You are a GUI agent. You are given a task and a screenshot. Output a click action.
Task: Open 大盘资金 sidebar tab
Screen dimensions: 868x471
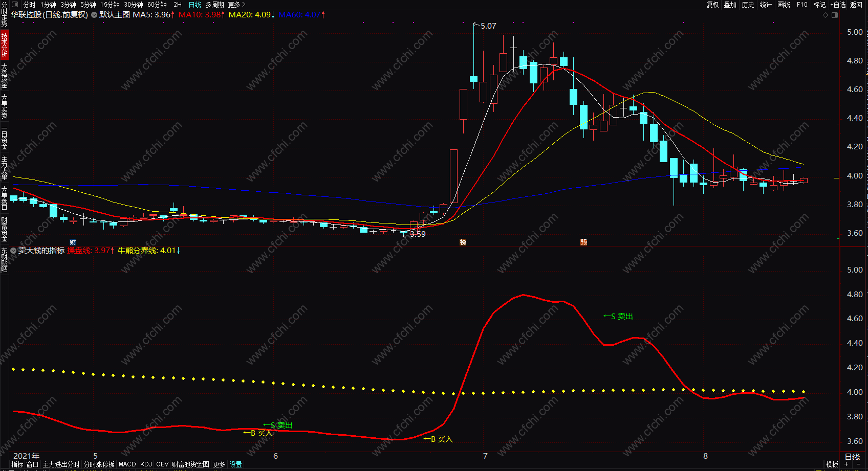[x=4, y=76]
